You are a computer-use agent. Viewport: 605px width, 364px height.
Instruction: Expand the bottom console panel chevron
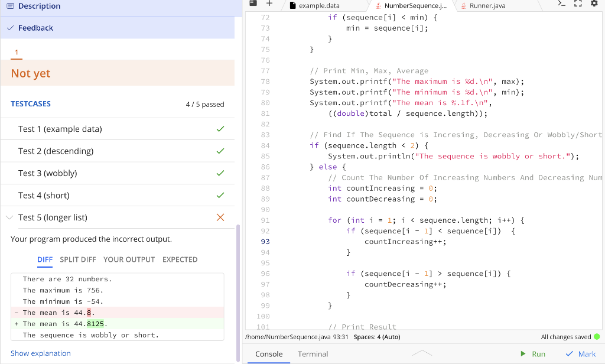coord(422,353)
